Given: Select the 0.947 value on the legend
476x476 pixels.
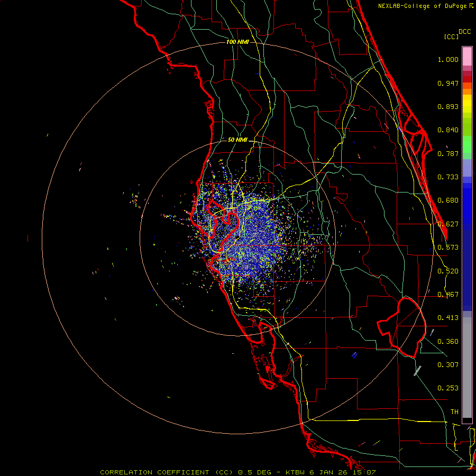Looking at the screenshot, I should (x=448, y=83).
